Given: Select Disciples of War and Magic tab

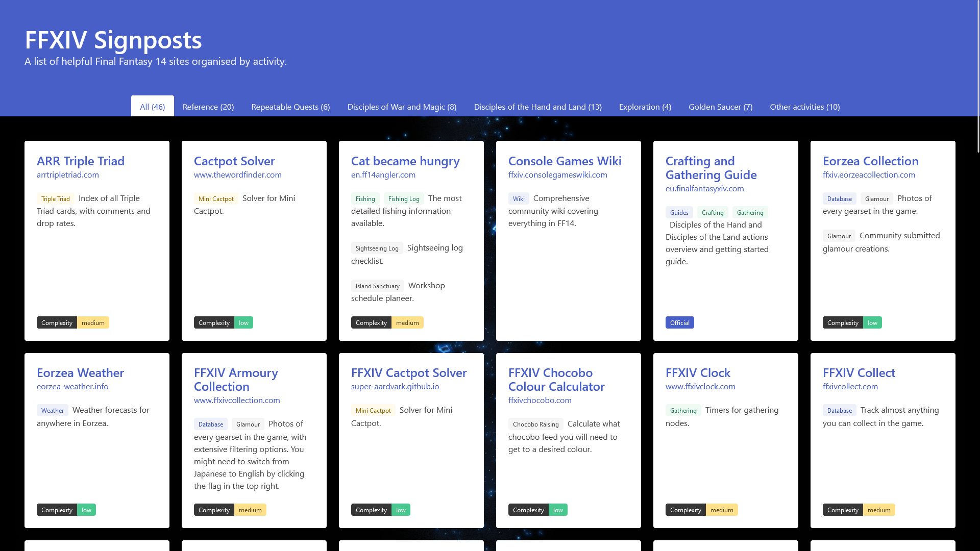Looking at the screenshot, I should (x=402, y=107).
